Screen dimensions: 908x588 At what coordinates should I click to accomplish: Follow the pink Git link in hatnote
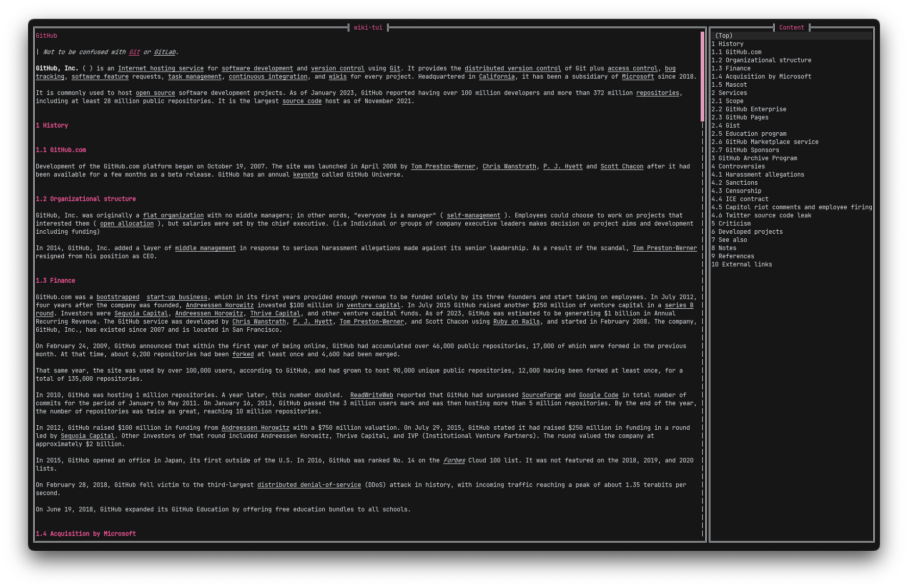tap(134, 52)
